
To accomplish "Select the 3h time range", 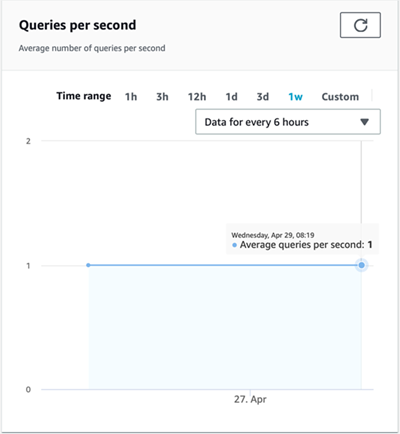I will click(x=162, y=97).
